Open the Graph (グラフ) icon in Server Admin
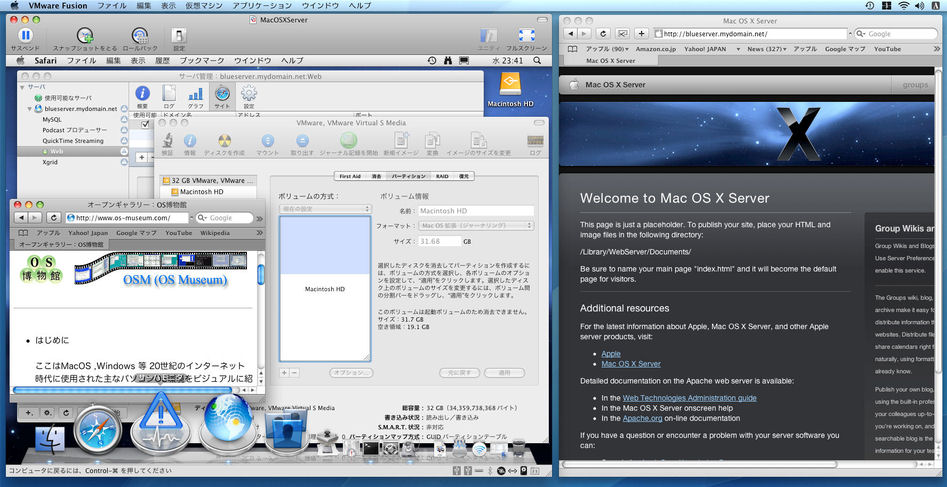The height and width of the screenshot is (487, 947). point(196,93)
